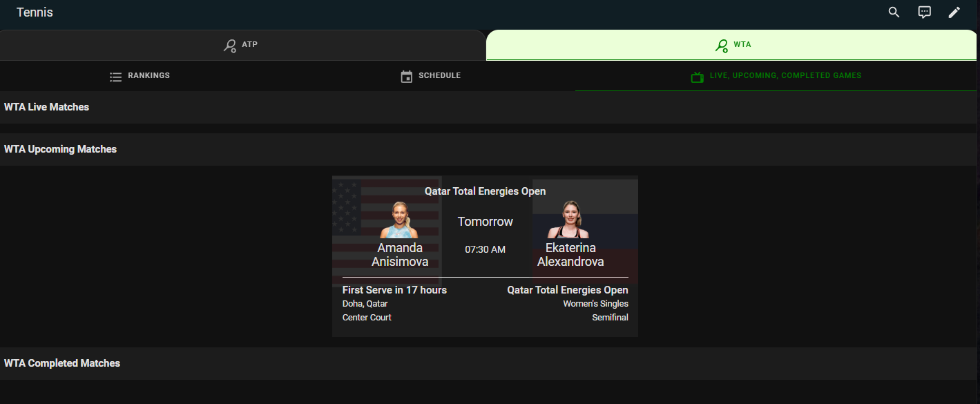Click the ATP racket icon
The image size is (980, 404).
pyautogui.click(x=230, y=46)
